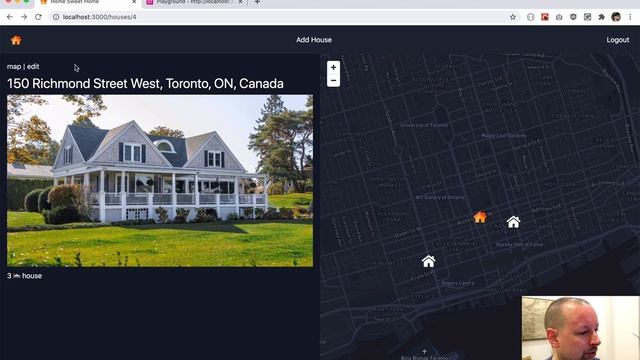Bookmark this page with the star icon
The image size is (640, 360).
tap(513, 17)
